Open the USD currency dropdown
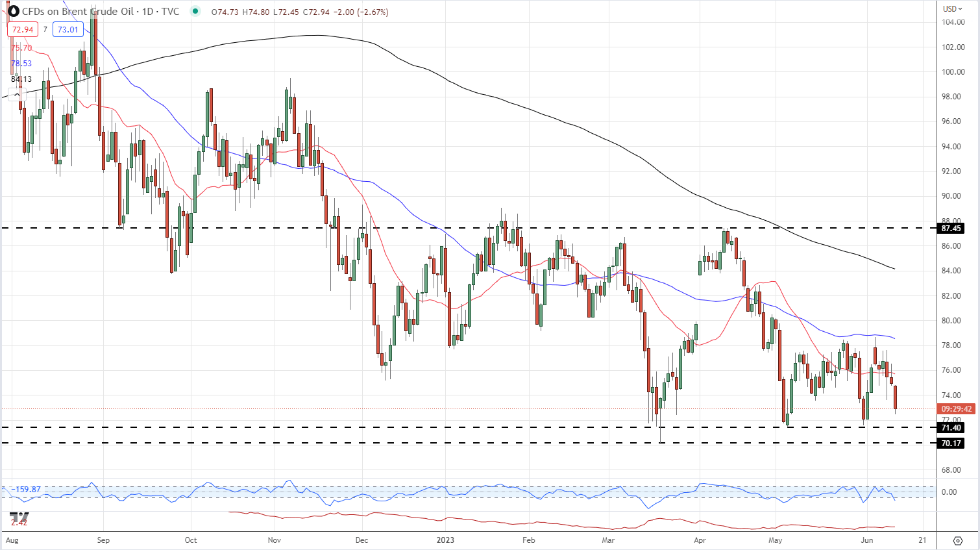Screen dimensions: 980x550 953,8
